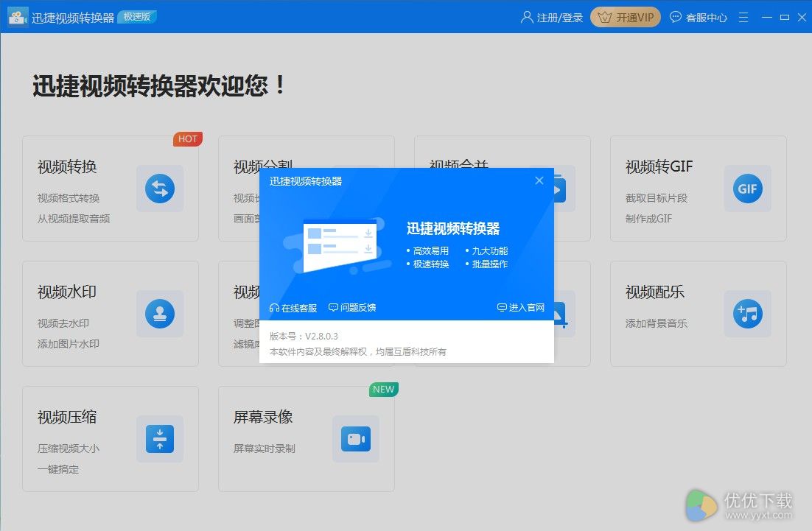
Task: Open the 视频转GIF GIF icon
Action: click(747, 189)
